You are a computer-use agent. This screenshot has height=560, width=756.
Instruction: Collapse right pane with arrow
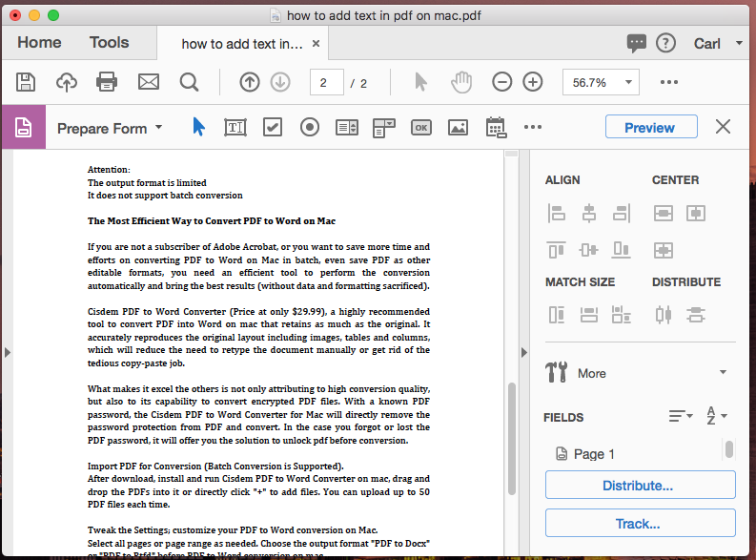tap(524, 353)
